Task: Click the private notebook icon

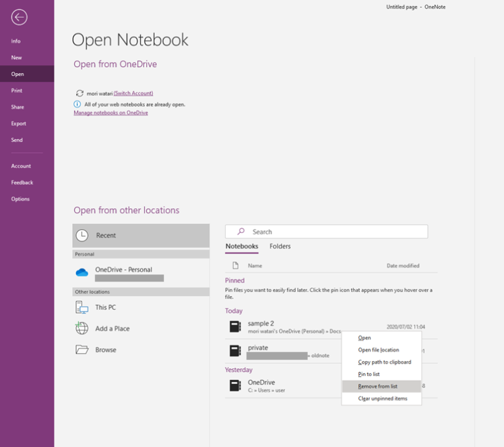Action: [236, 351]
